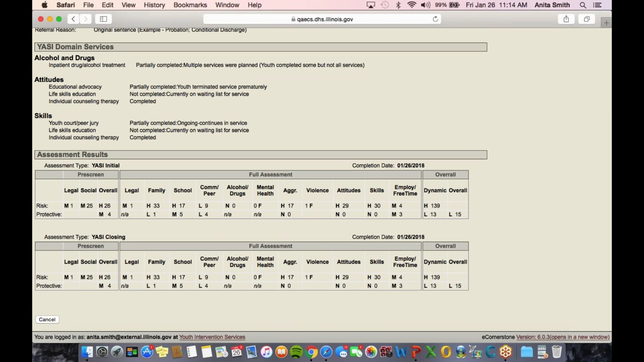644x362 pixels.
Task: Show the Safari sidebar
Action: pos(103,19)
